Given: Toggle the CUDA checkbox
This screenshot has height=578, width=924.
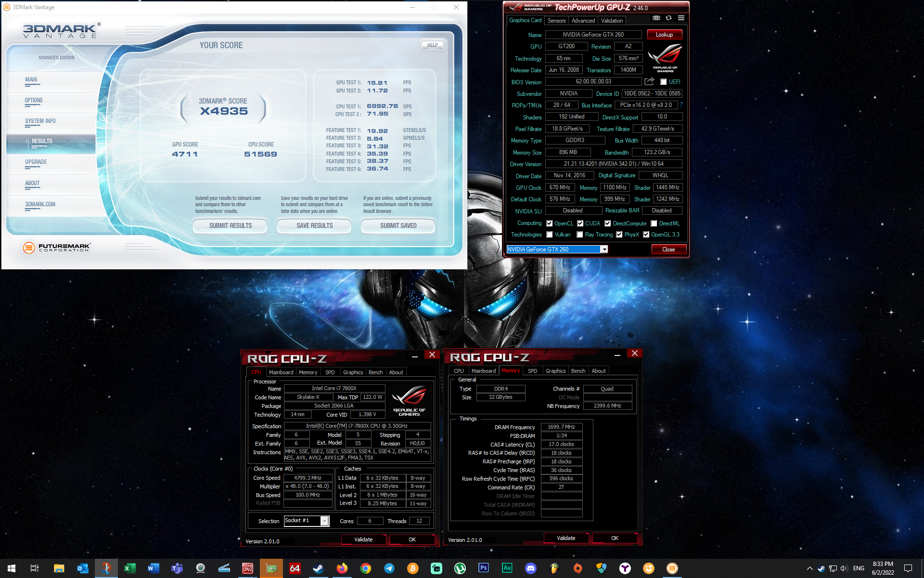Looking at the screenshot, I should click(x=580, y=223).
